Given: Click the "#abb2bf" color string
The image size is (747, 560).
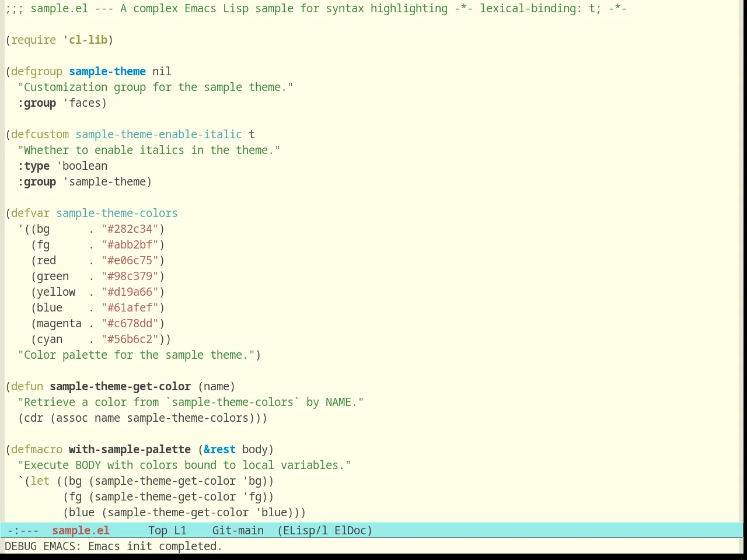Looking at the screenshot, I should [x=130, y=244].
